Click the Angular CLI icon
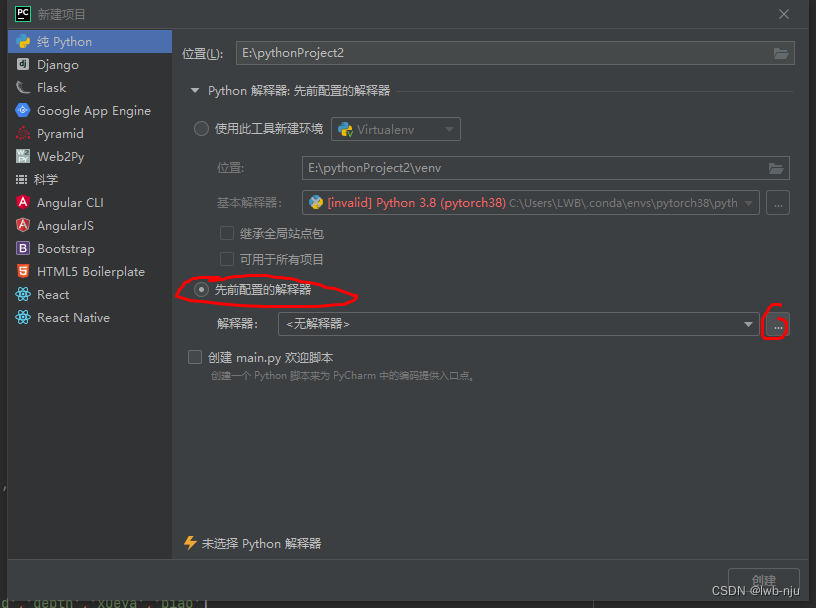The height and width of the screenshot is (608, 816). (x=23, y=202)
